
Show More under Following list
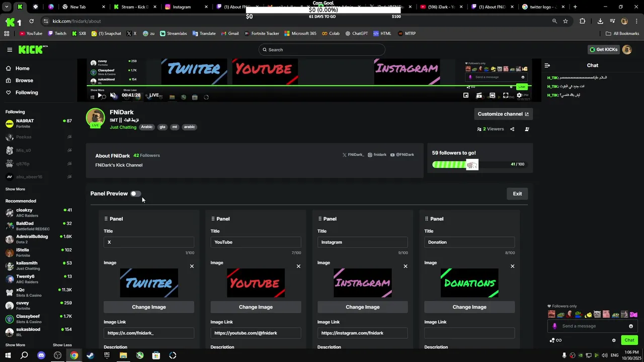[15, 189]
